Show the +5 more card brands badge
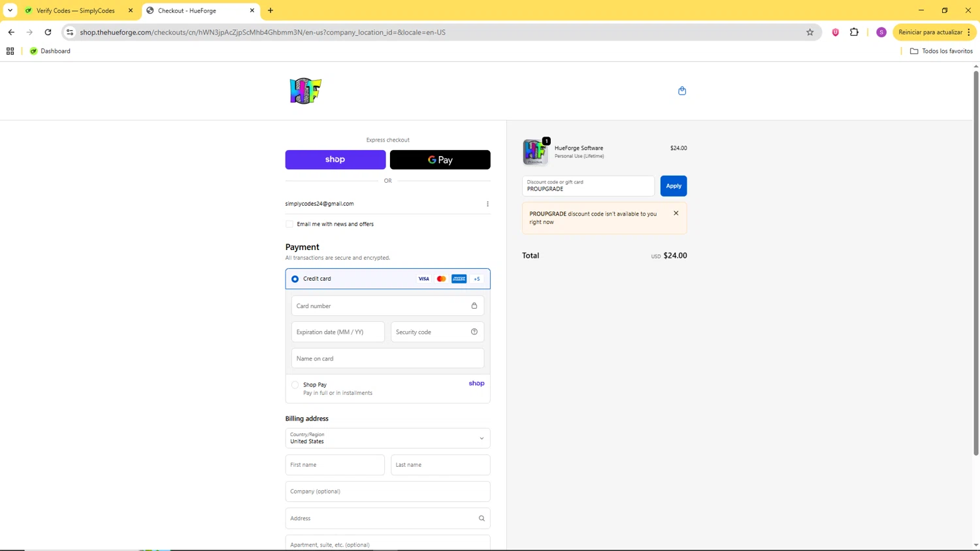Viewport: 980px width, 551px height. (x=477, y=279)
